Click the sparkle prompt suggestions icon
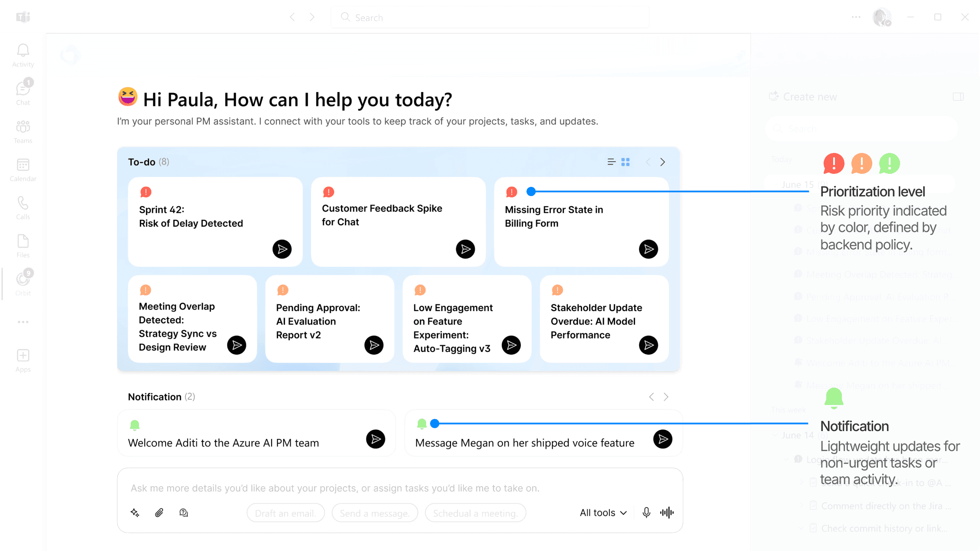This screenshot has height=551, width=980. click(135, 513)
